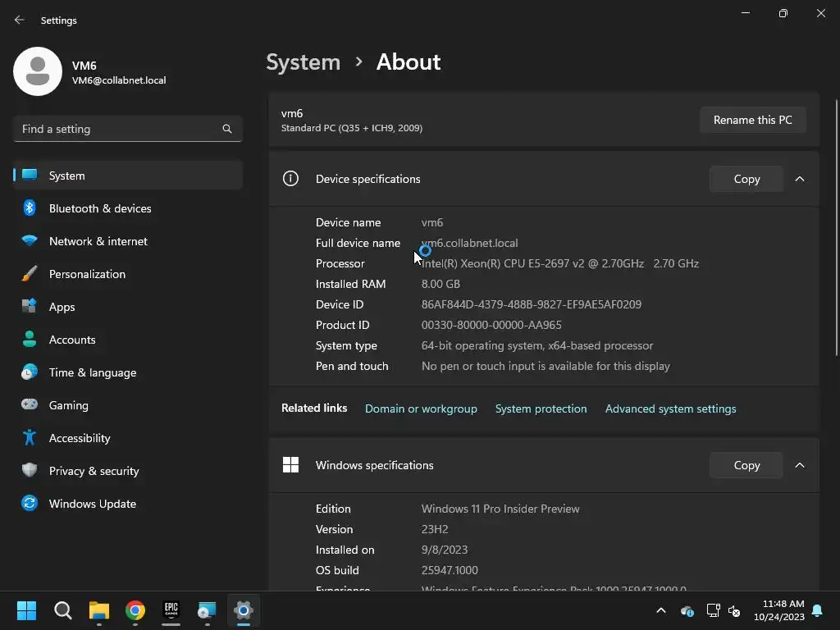Click the System monitor icon in sidebar

tap(30, 175)
